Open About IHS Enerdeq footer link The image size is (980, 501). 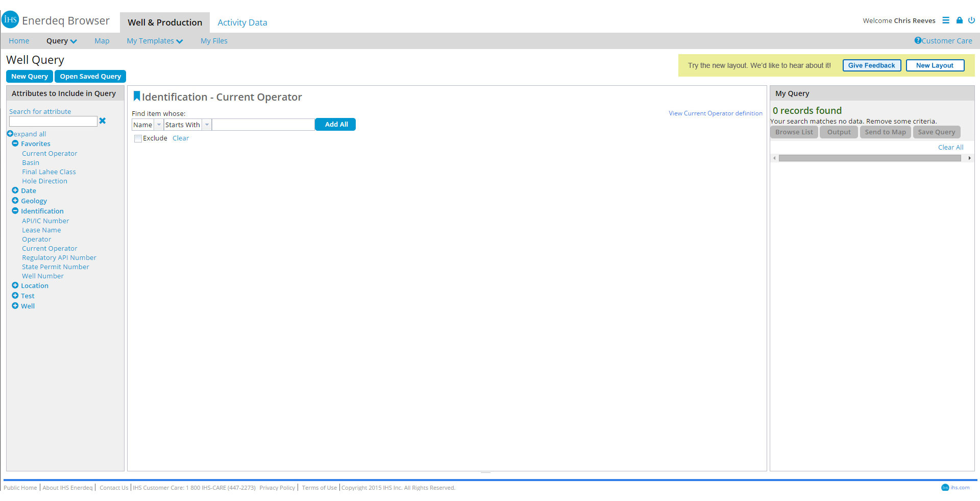point(67,488)
